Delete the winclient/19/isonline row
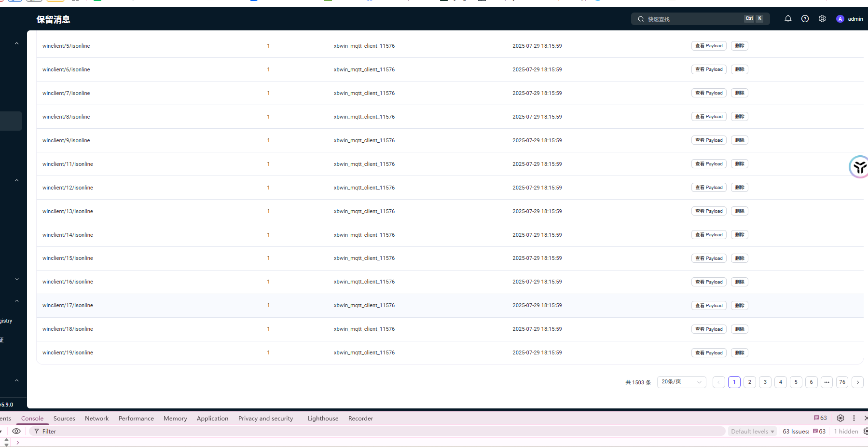The width and height of the screenshot is (868, 447). [740, 353]
